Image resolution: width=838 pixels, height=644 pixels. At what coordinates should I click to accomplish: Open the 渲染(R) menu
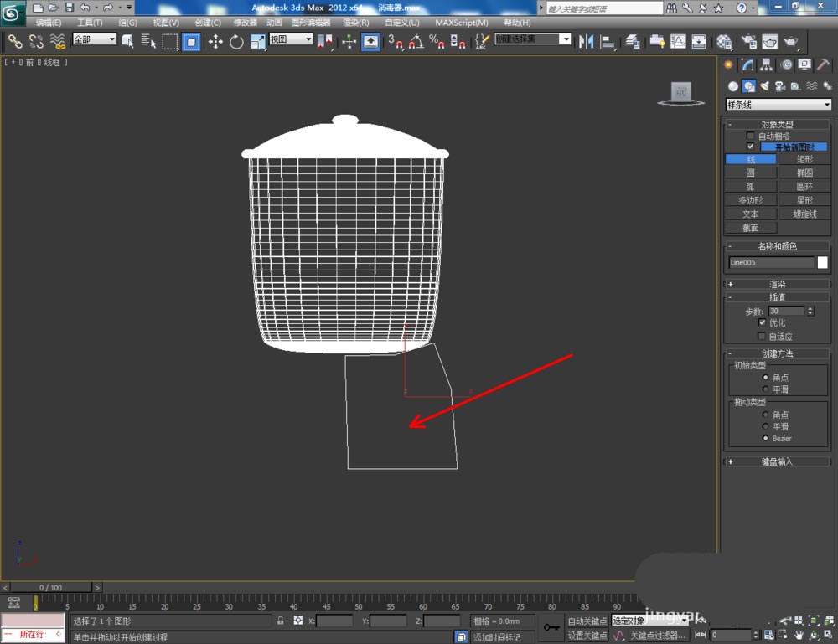[x=356, y=23]
